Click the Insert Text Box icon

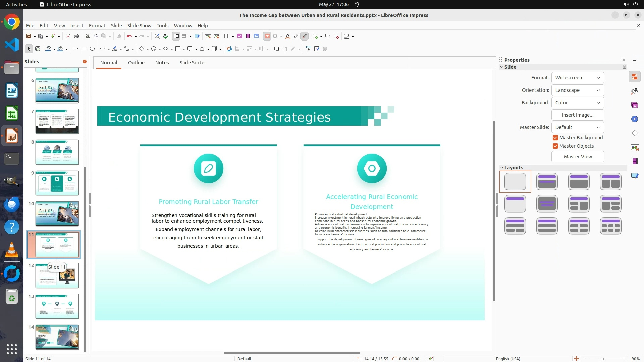(267, 36)
